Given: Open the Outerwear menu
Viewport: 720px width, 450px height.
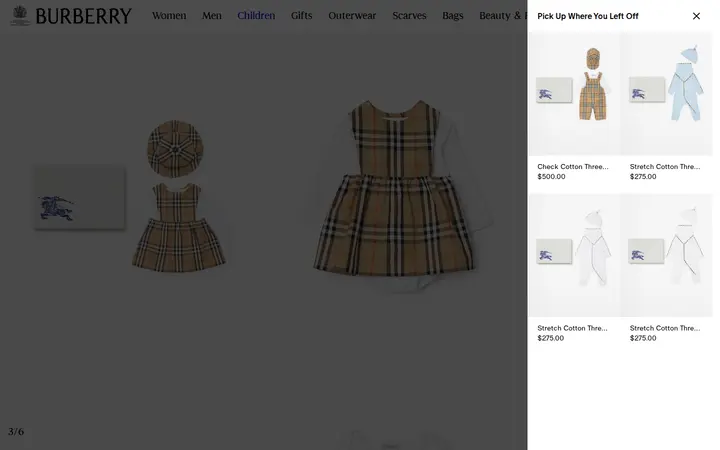Looking at the screenshot, I should [x=352, y=16].
